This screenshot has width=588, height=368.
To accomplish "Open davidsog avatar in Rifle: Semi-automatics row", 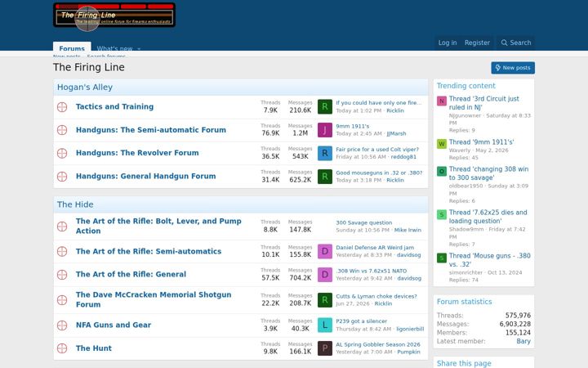I will tap(325, 251).
